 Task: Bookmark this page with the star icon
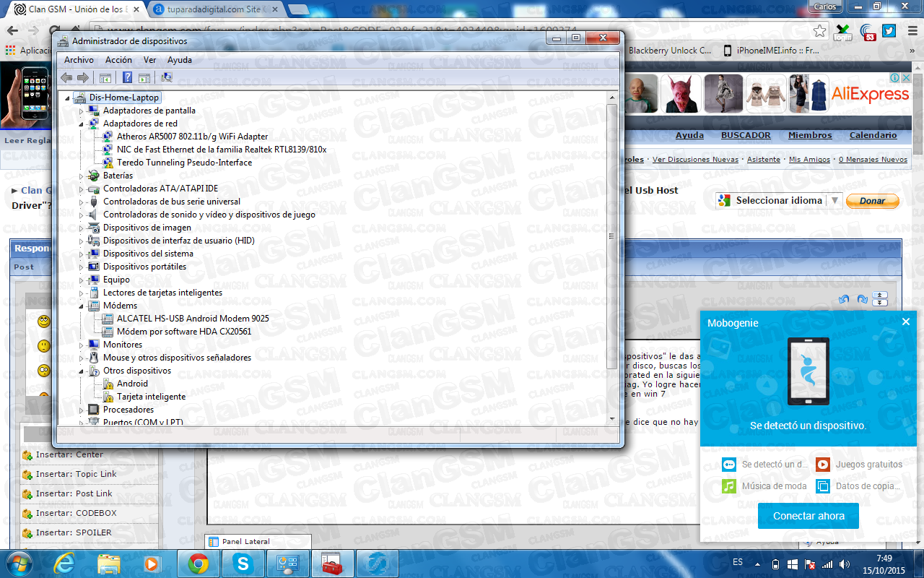819,31
